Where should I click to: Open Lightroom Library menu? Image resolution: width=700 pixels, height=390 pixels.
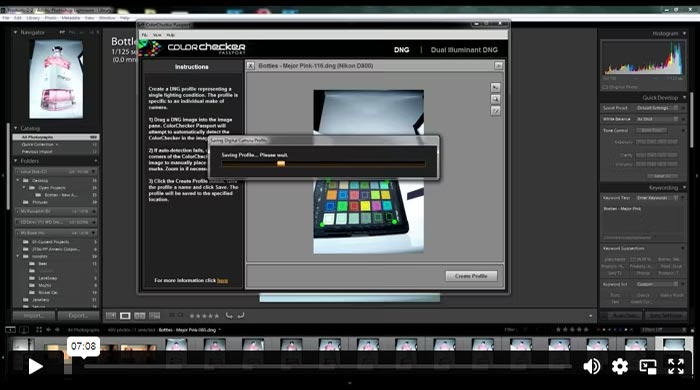coord(33,18)
